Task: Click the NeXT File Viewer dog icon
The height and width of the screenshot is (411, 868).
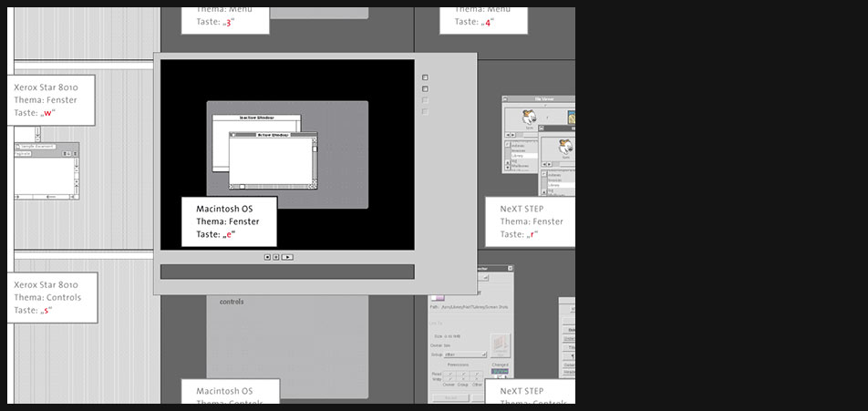Action: tap(527, 118)
